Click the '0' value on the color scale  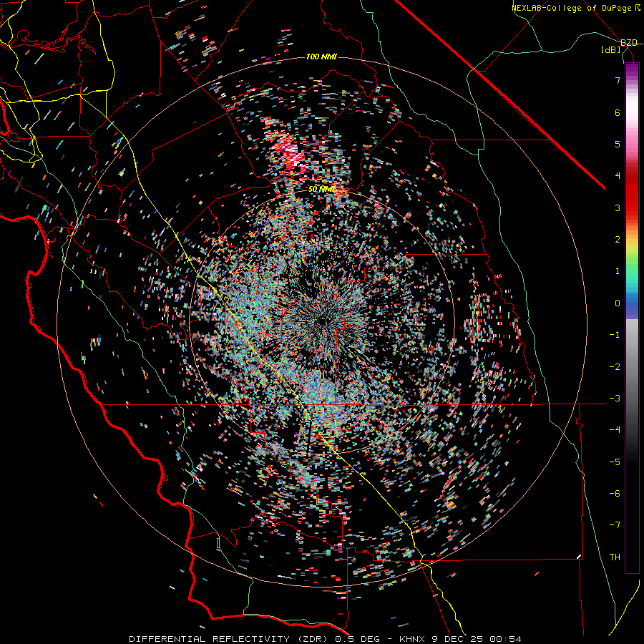(618, 303)
